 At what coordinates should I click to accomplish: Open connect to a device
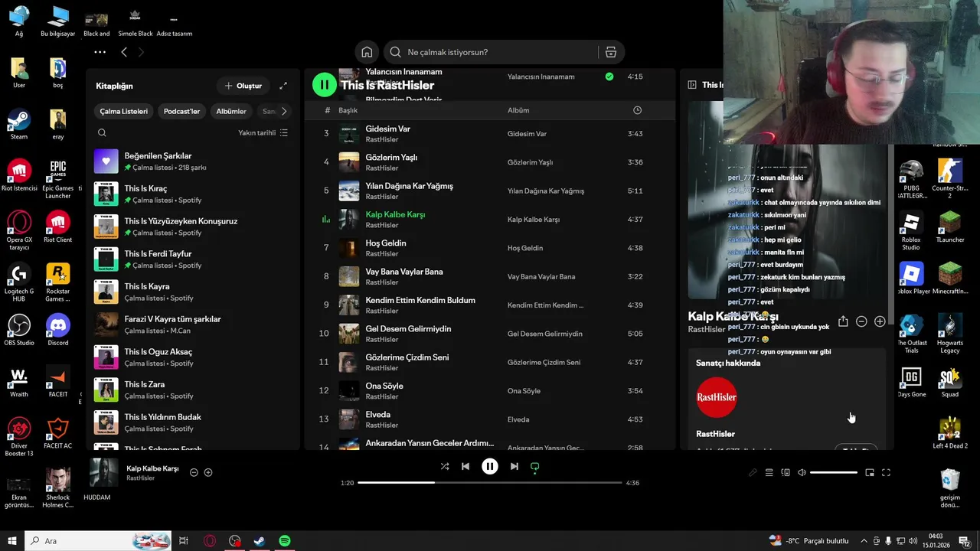click(x=786, y=473)
